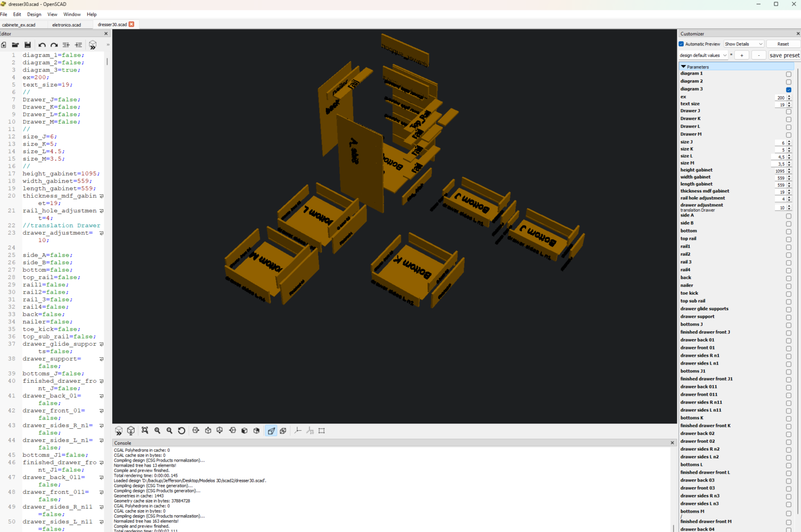Click the Preview icon below the 3D viewport
This screenshot has height=532, width=801.
pyautogui.click(x=119, y=431)
